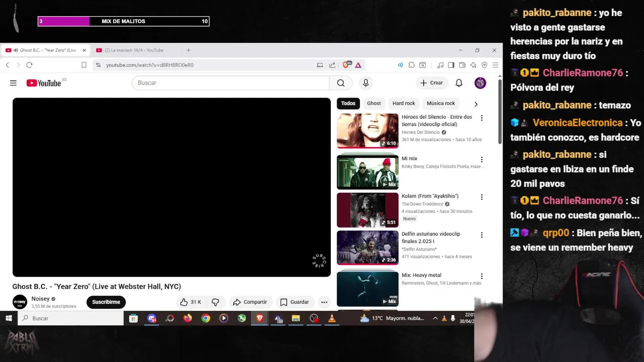Save video with Guardar button
The width and height of the screenshot is (644, 362).
[295, 302]
